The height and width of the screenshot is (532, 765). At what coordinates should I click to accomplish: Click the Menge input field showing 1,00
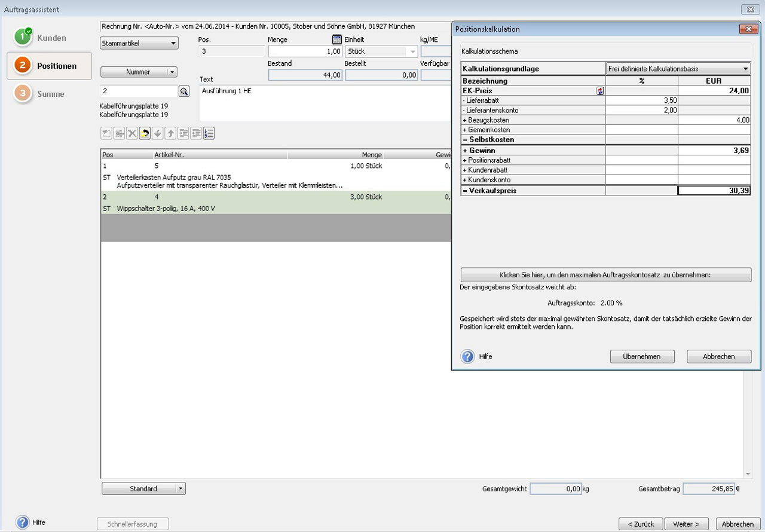(x=305, y=51)
